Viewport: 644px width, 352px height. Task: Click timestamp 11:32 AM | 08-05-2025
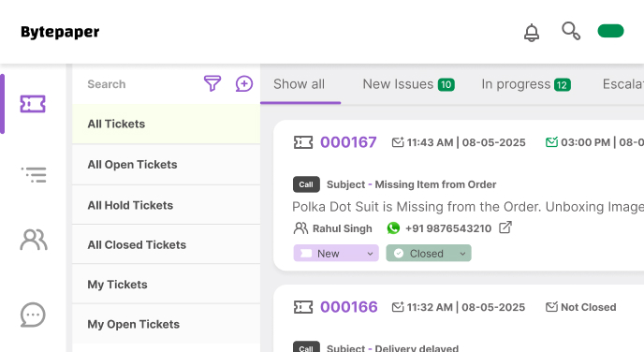click(x=466, y=307)
